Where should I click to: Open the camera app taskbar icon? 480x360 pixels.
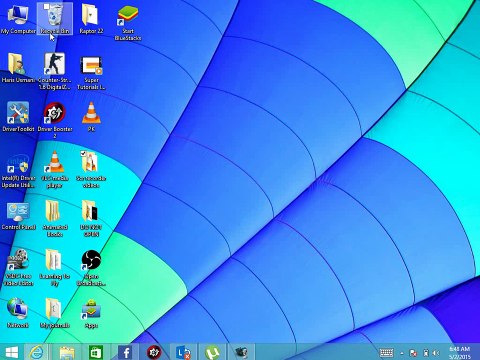(x=241, y=352)
